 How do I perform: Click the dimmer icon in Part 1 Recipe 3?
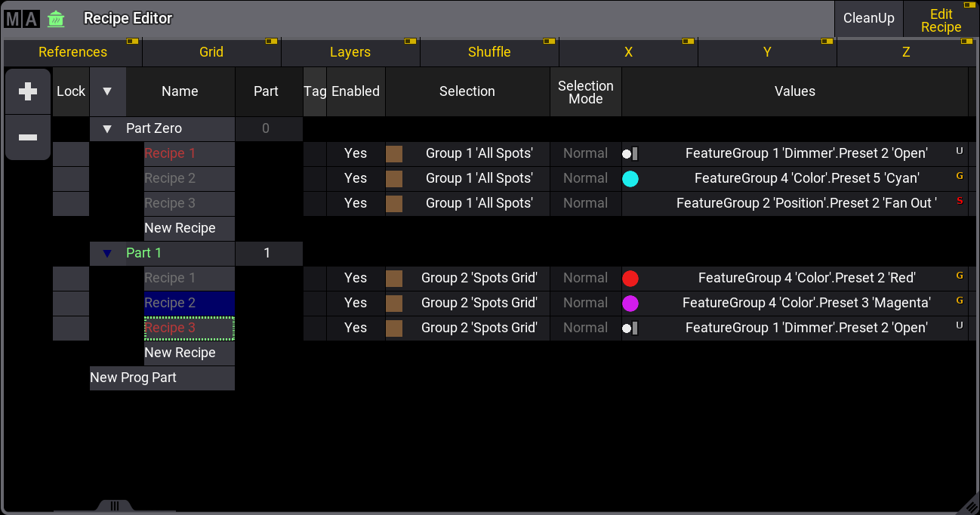tap(630, 328)
